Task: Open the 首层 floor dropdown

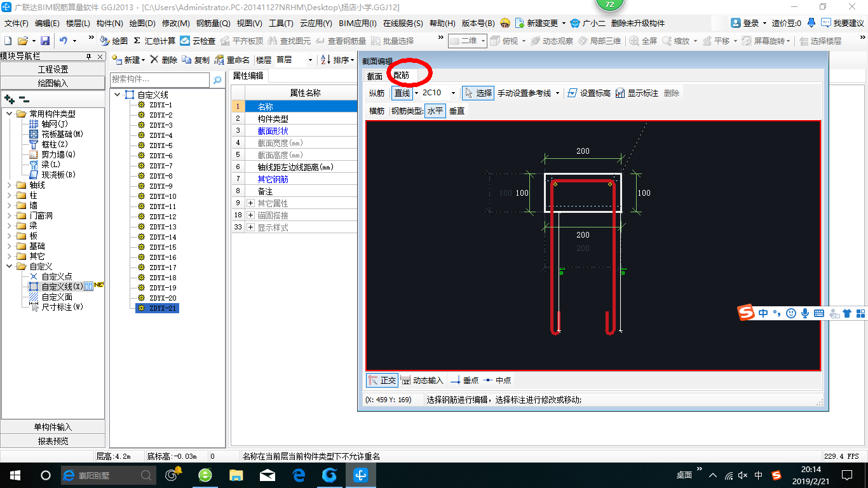Action: click(x=310, y=60)
